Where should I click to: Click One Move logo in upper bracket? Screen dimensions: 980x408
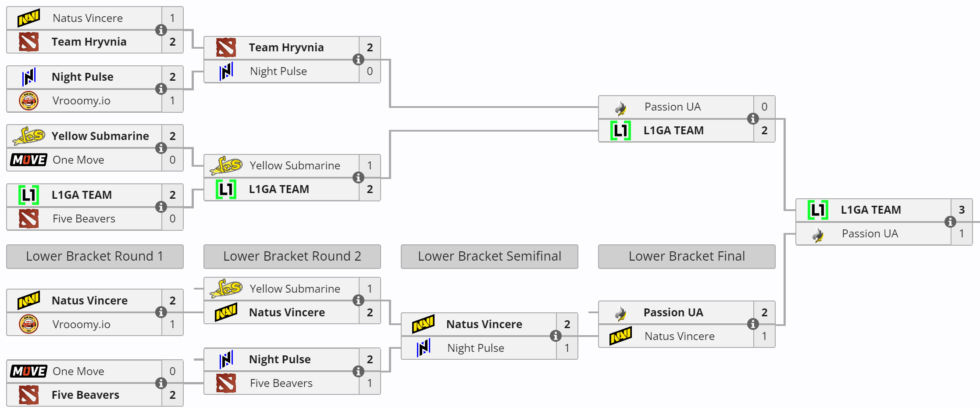tap(29, 160)
